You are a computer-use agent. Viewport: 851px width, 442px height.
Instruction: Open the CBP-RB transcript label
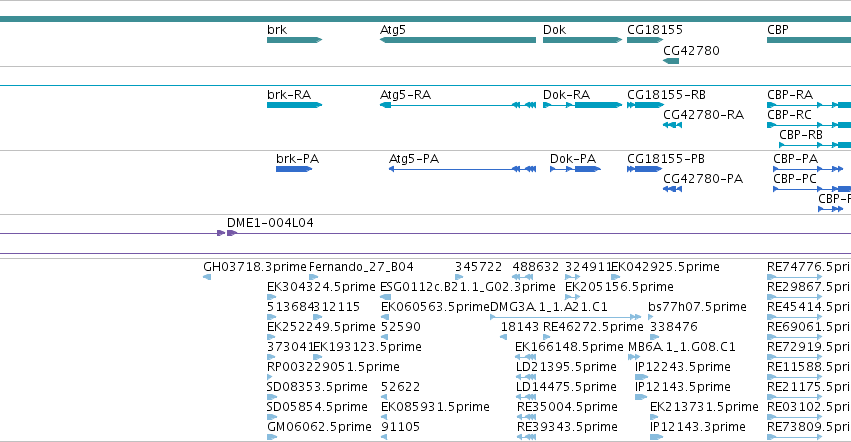[801, 135]
